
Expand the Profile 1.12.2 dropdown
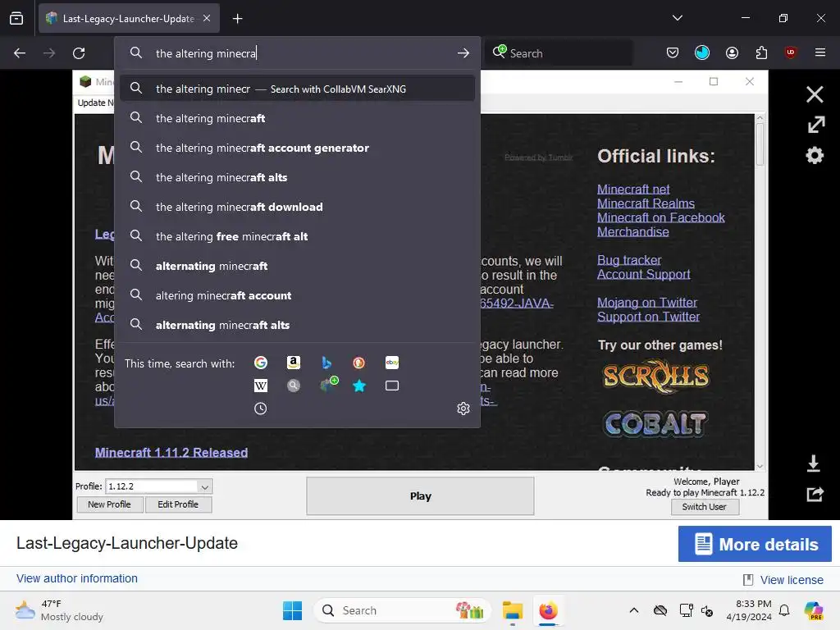tap(204, 487)
